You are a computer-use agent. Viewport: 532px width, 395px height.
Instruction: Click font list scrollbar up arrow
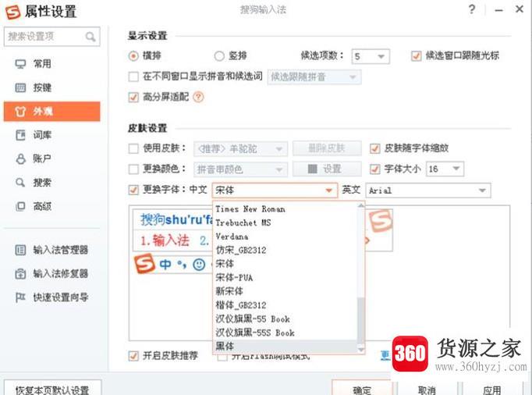pos(361,206)
